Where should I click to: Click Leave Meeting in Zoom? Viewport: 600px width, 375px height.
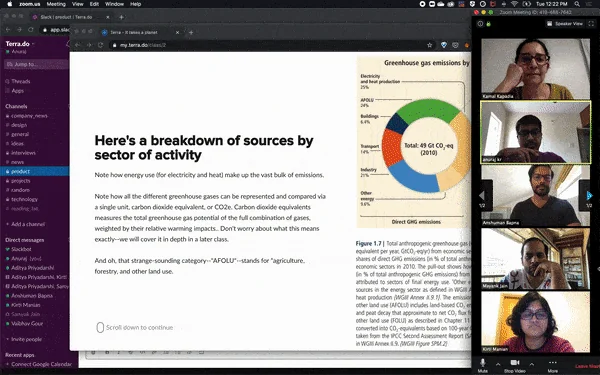(587, 366)
